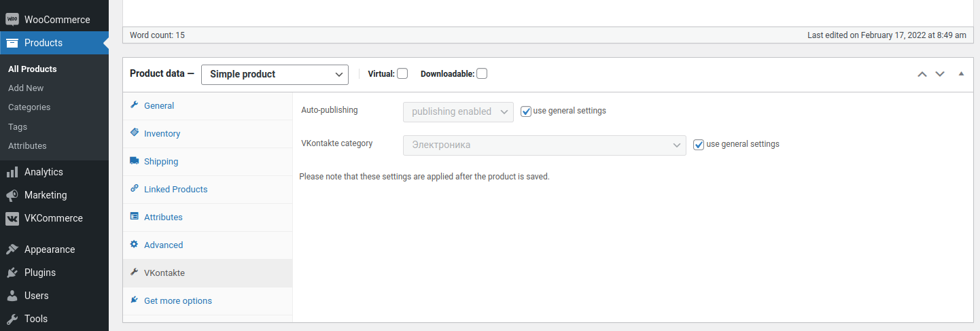Select the VKontakte tab
The height and width of the screenshot is (331, 980).
coord(207,273)
